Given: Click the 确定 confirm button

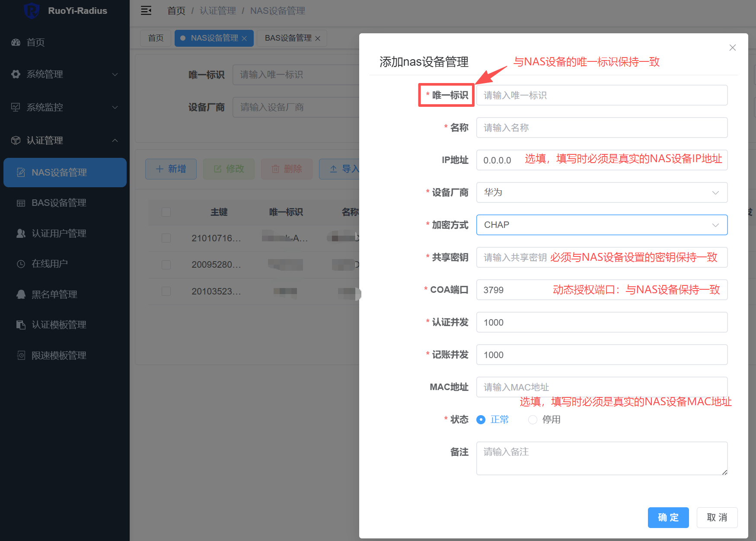Looking at the screenshot, I should point(668,517).
